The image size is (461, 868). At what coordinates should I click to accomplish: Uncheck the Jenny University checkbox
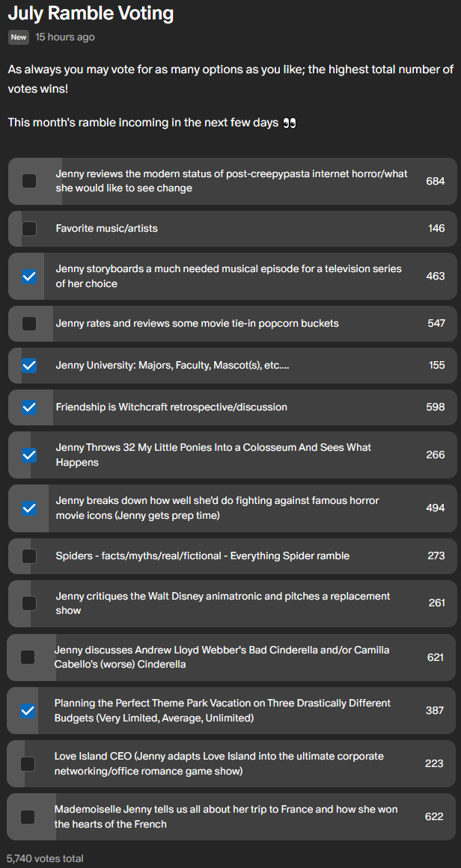tap(28, 366)
